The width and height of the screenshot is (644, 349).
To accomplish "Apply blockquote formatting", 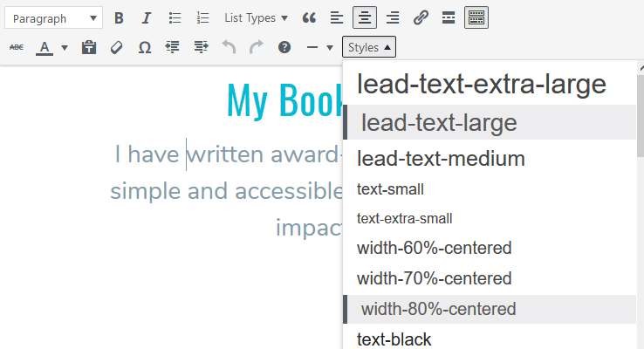I will pos(309,18).
